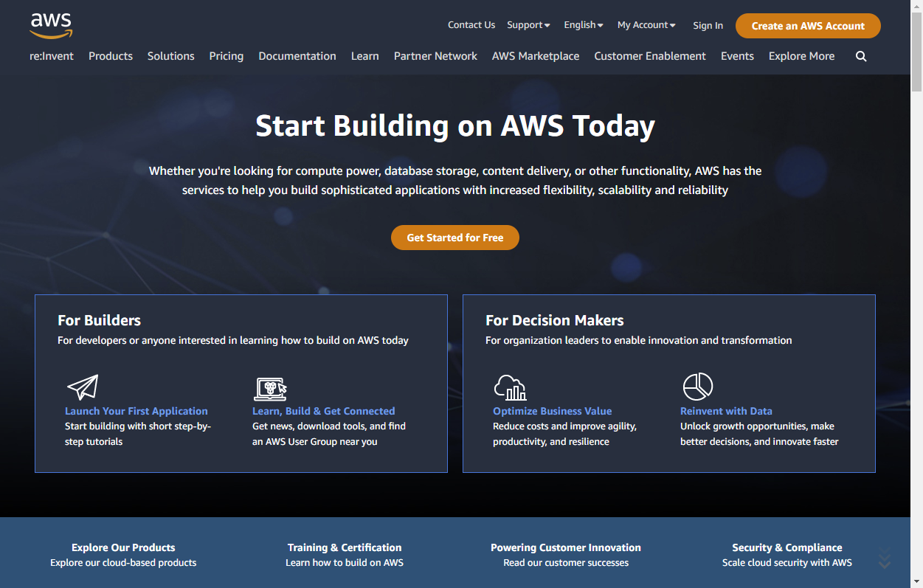Click the double chevron scroll-down icon
The image size is (923, 588).
pos(885,560)
